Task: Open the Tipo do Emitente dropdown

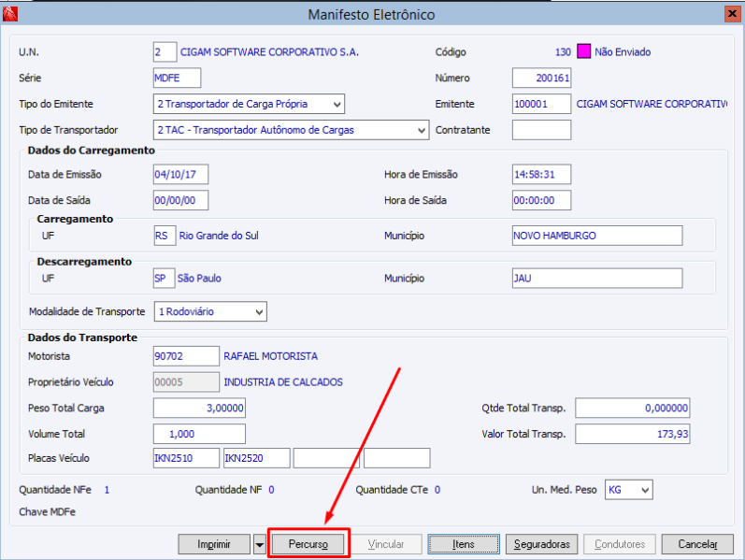Action: tap(249, 104)
